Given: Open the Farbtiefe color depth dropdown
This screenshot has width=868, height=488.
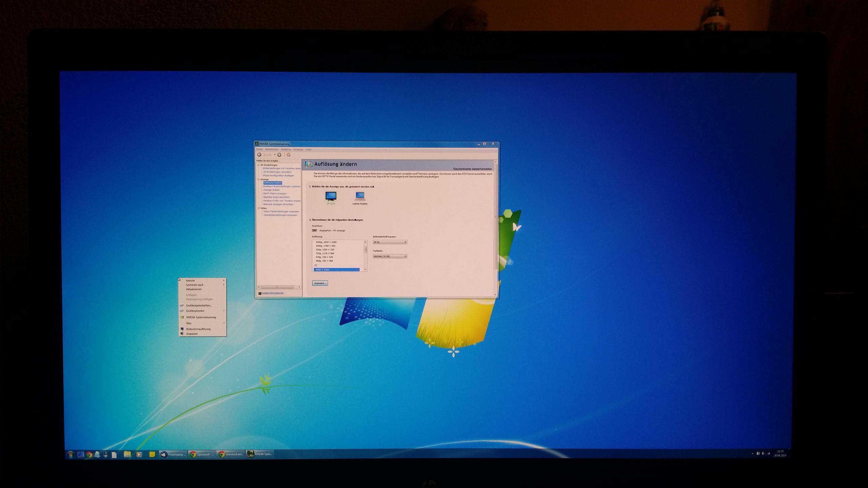Looking at the screenshot, I should pyautogui.click(x=390, y=256).
